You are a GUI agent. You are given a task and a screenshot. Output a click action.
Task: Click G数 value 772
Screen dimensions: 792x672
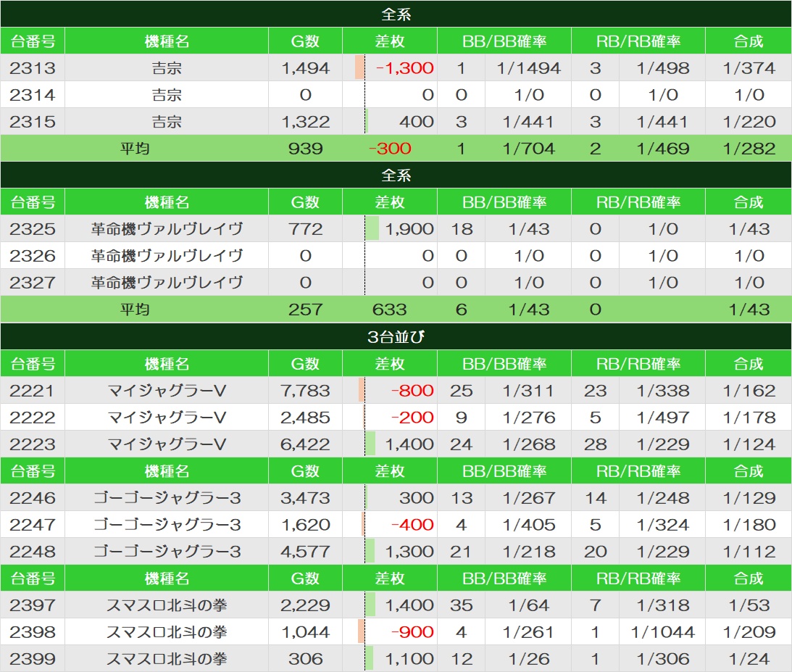(x=306, y=229)
